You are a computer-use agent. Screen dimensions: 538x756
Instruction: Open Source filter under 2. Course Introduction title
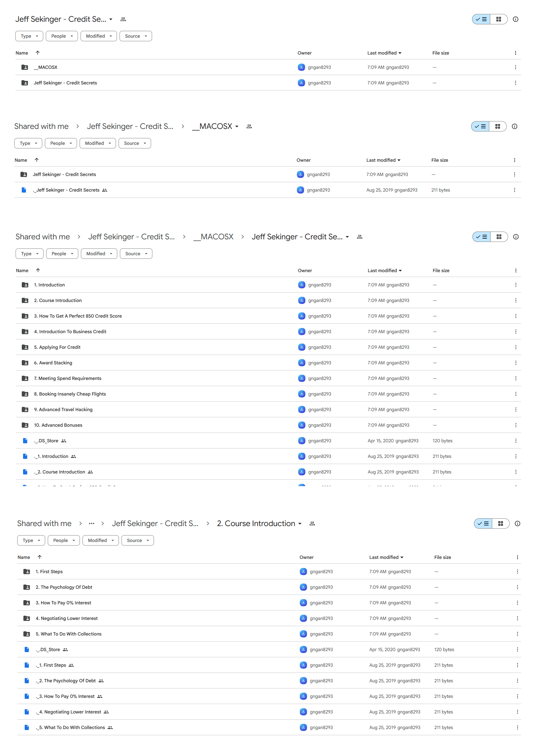[137, 540]
